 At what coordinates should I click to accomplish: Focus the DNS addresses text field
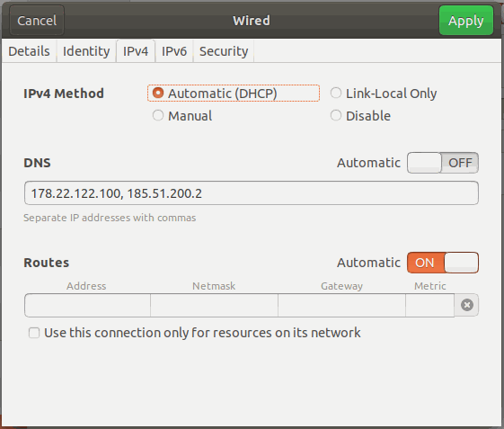pos(252,193)
